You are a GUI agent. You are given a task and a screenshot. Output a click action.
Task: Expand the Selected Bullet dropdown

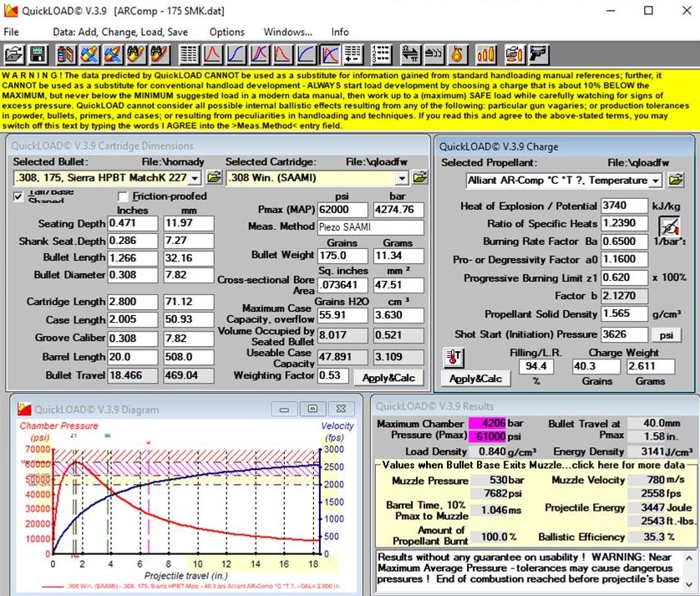click(195, 178)
